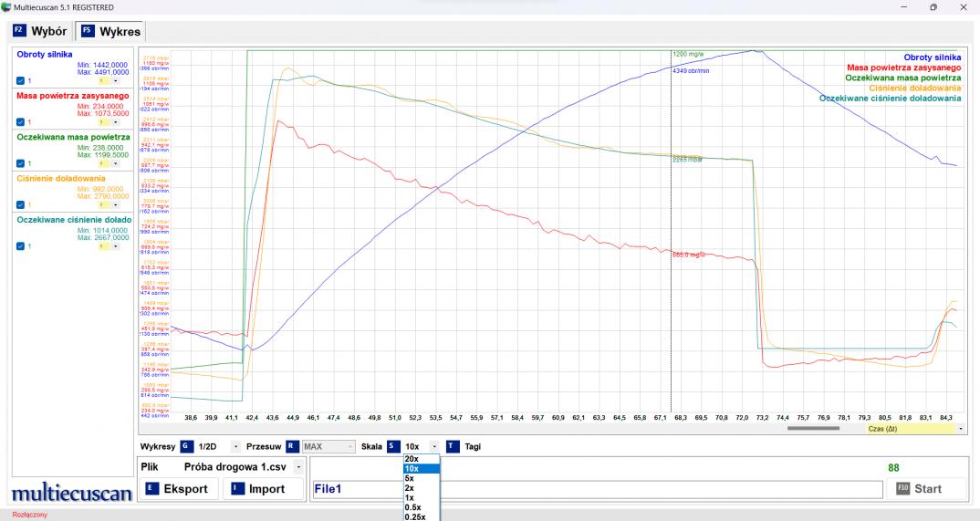This screenshot has width=980, height=521.
Task: Click the vertical cursor line on chart
Action: click(x=672, y=231)
